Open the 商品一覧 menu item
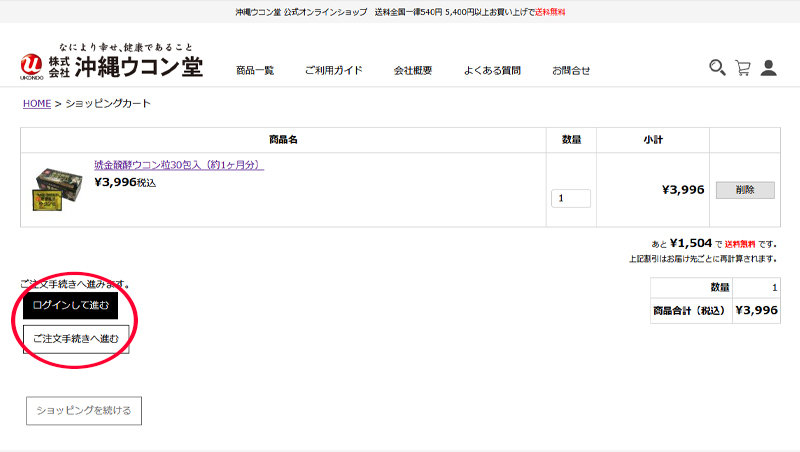This screenshot has width=800, height=452. (x=255, y=70)
